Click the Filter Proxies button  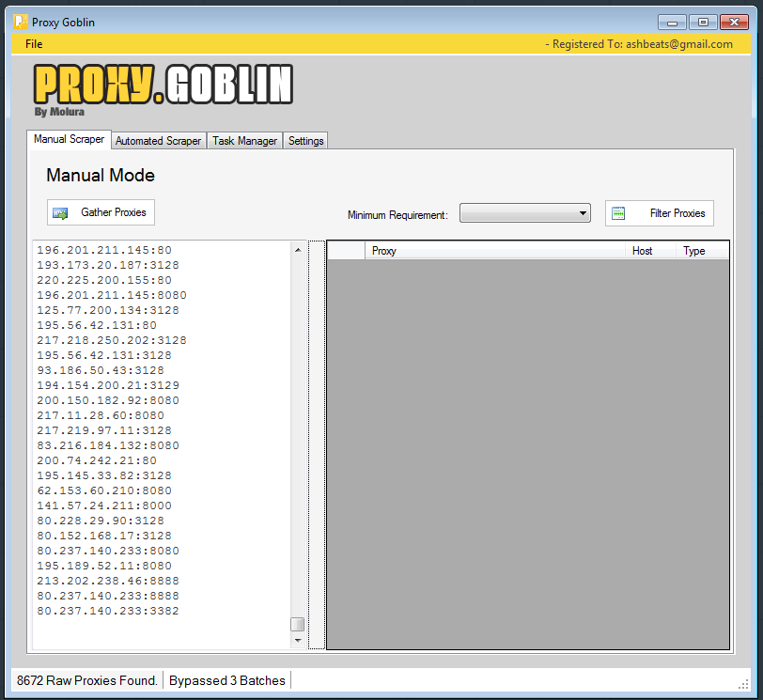click(660, 213)
